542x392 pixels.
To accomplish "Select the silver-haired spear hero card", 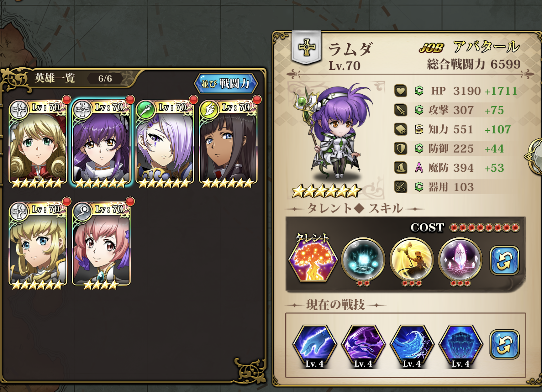I will tap(165, 142).
